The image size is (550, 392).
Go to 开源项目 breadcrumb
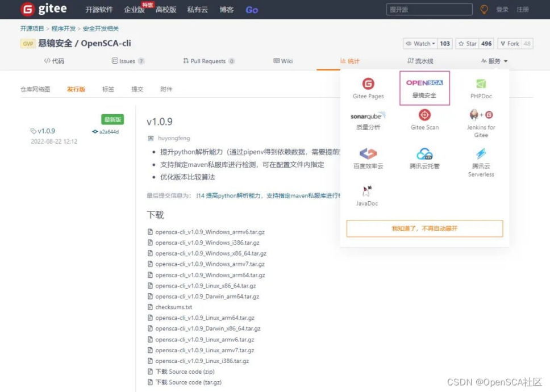coord(32,29)
